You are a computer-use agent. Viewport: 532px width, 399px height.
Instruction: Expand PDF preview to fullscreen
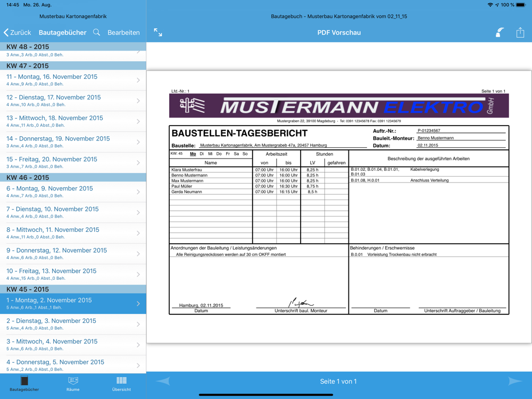point(158,32)
